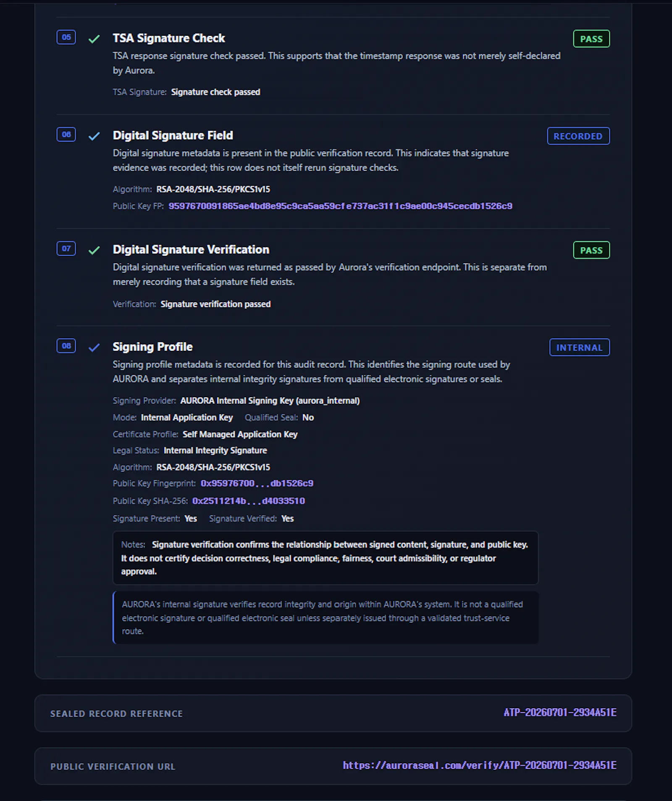Click the blue checkmark beside Signing Profile

[94, 348]
